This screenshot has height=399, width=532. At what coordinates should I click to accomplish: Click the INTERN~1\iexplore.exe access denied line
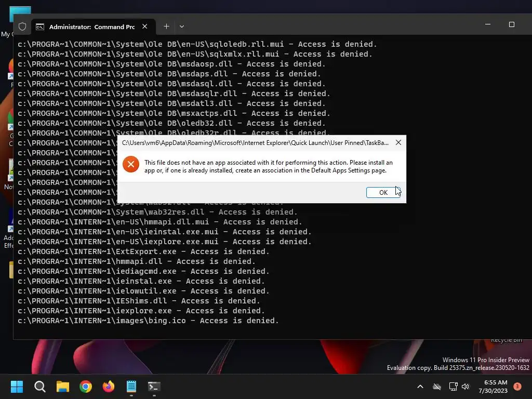141,311
